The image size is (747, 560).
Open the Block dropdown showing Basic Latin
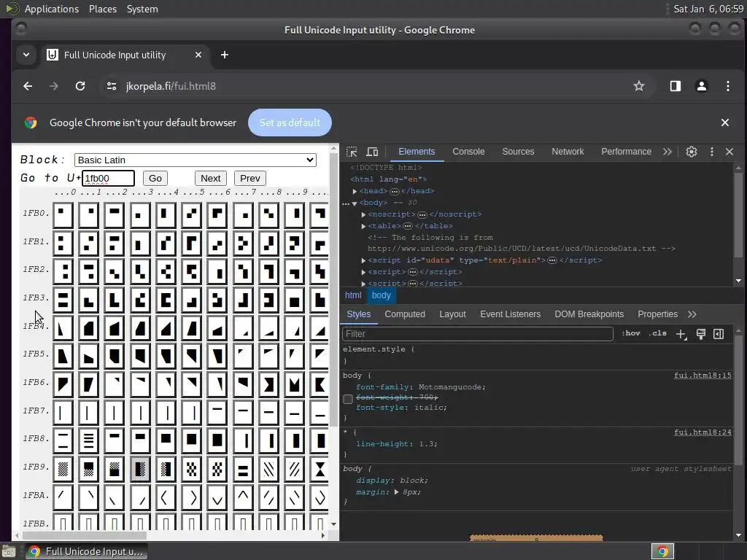pyautogui.click(x=196, y=160)
